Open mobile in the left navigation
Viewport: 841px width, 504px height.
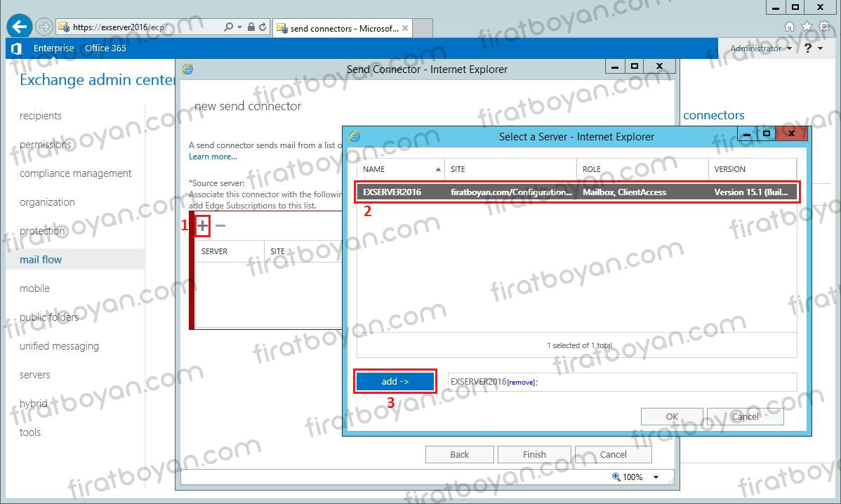[x=34, y=289]
